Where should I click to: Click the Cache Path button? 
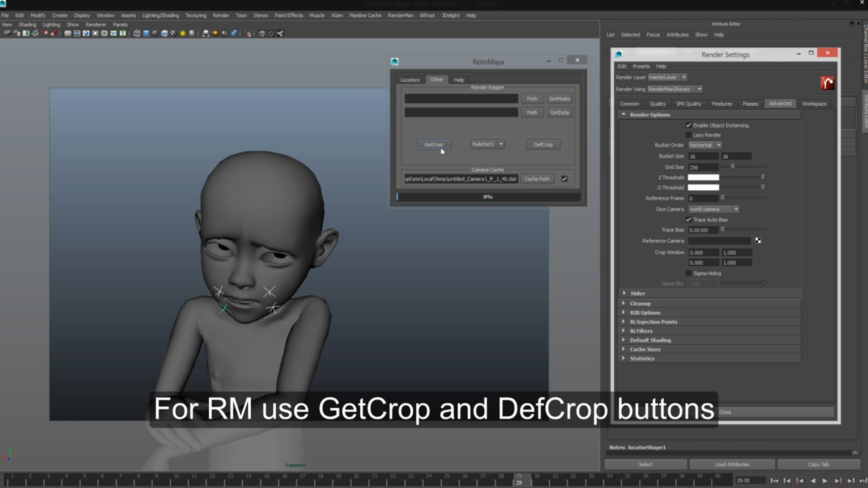pos(537,179)
